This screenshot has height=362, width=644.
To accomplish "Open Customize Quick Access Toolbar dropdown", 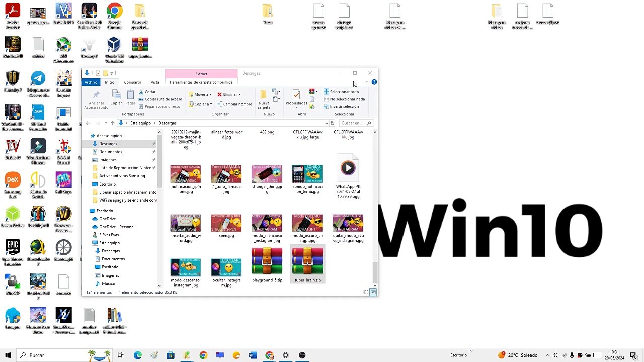I will pyautogui.click(x=111, y=73).
